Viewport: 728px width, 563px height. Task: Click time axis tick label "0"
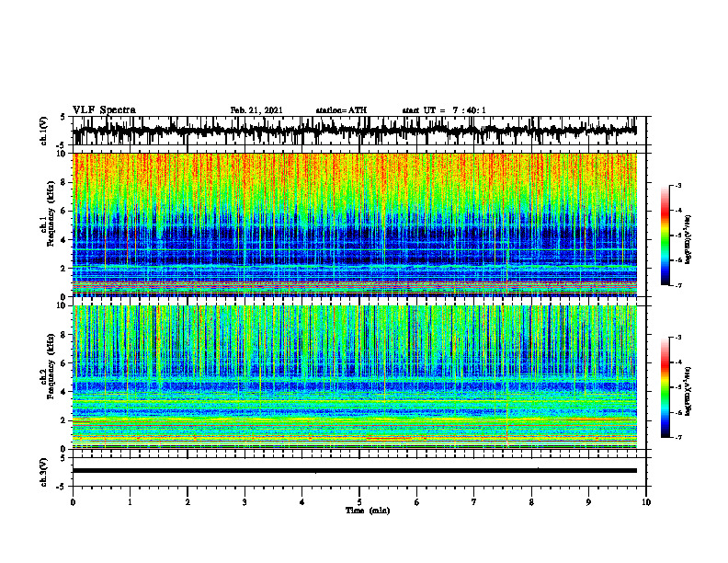[x=73, y=502]
